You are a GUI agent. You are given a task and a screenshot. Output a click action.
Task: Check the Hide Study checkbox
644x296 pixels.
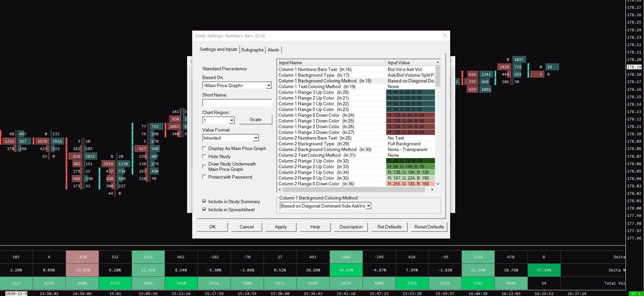click(204, 156)
